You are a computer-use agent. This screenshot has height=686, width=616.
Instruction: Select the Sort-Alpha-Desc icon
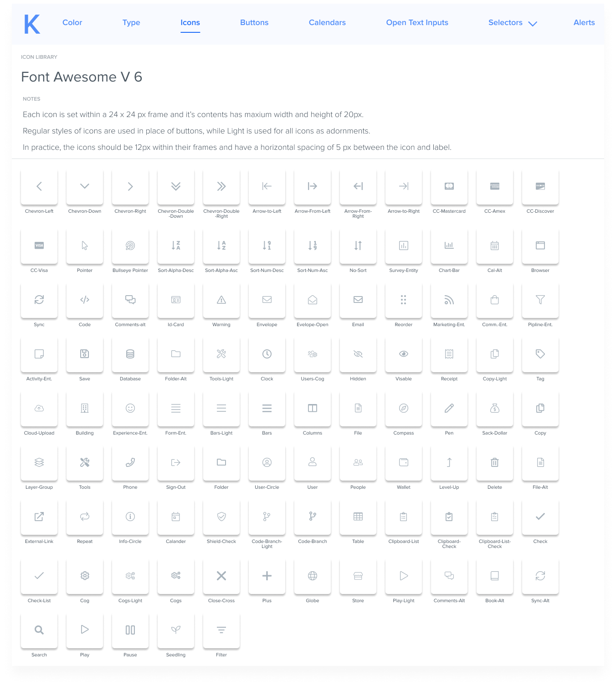click(176, 246)
